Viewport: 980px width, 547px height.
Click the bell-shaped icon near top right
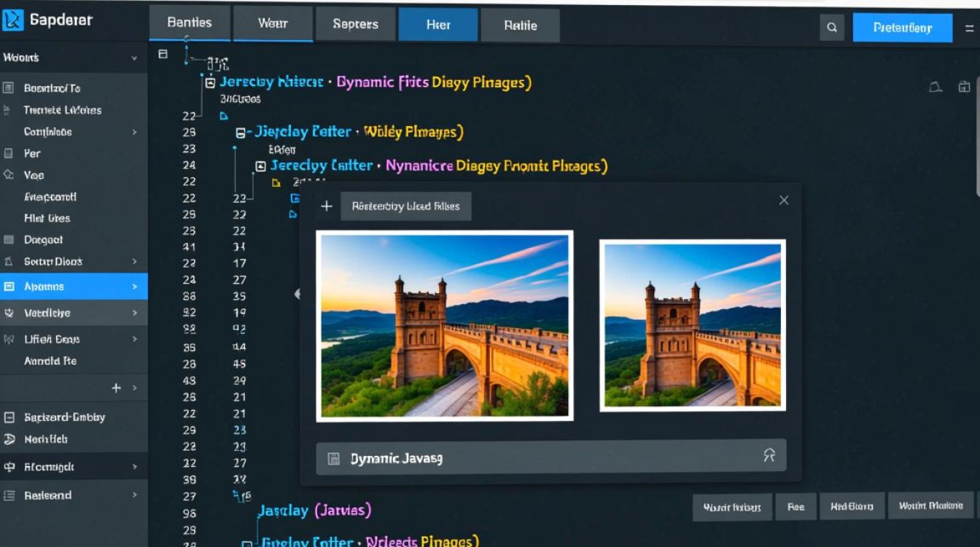(x=935, y=88)
